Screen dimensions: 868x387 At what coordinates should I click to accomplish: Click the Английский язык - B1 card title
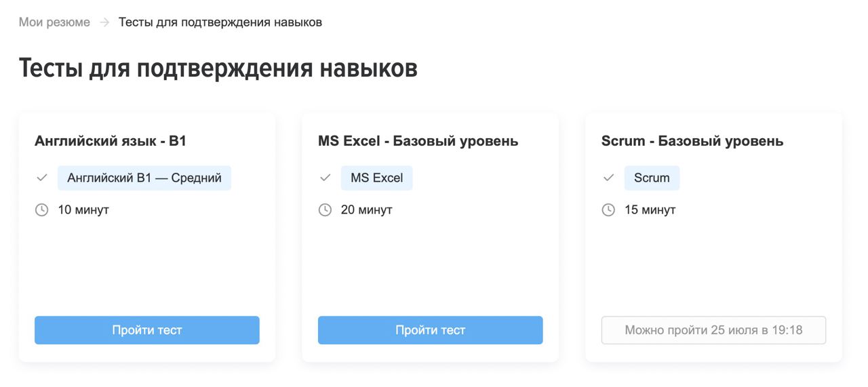click(x=111, y=141)
